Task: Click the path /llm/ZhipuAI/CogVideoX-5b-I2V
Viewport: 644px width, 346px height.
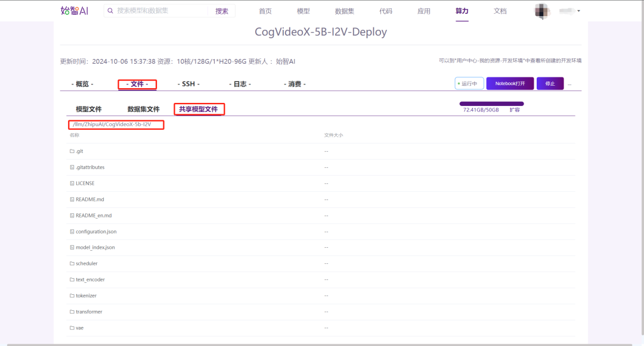Action: pyautogui.click(x=112, y=124)
